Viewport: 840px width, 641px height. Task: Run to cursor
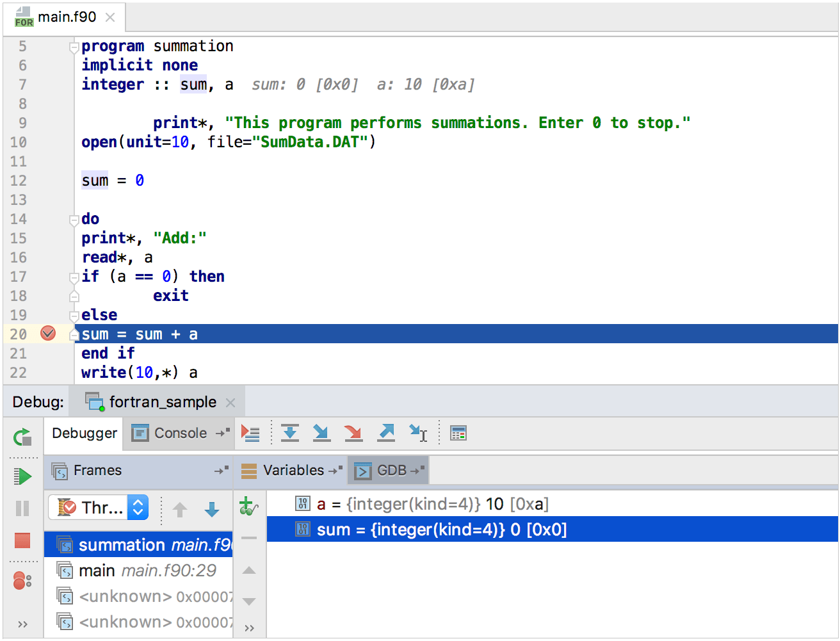point(417,433)
